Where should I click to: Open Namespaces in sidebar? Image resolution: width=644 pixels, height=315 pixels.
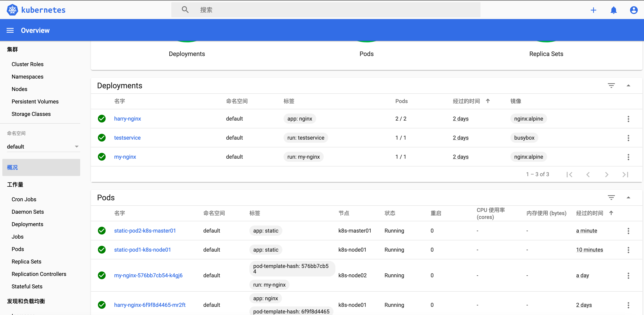coord(28,77)
